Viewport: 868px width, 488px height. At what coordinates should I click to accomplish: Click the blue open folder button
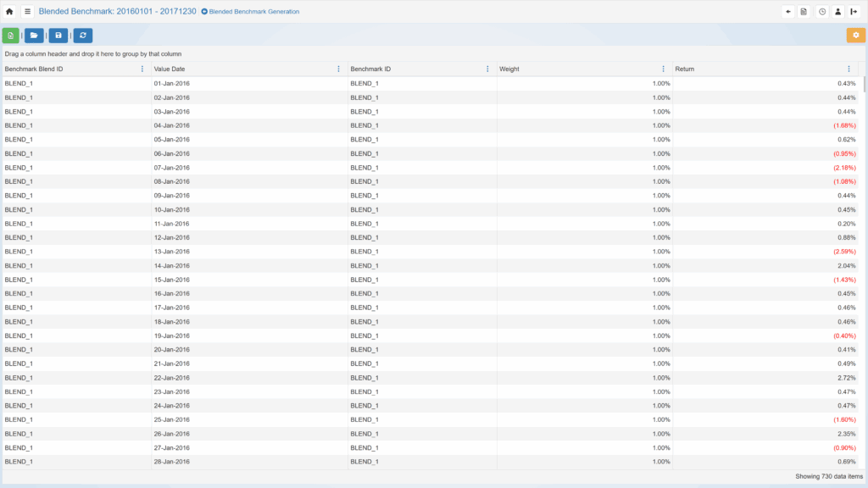pyautogui.click(x=34, y=36)
